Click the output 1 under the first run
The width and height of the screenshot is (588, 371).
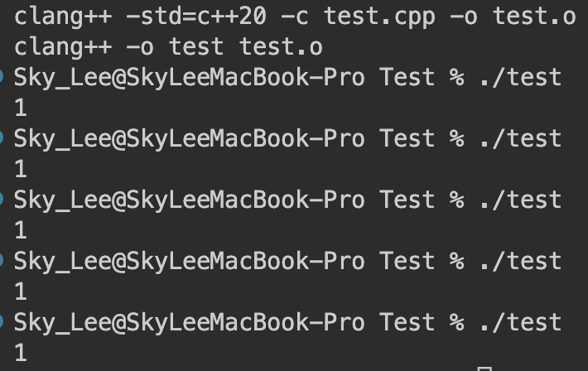[21, 108]
